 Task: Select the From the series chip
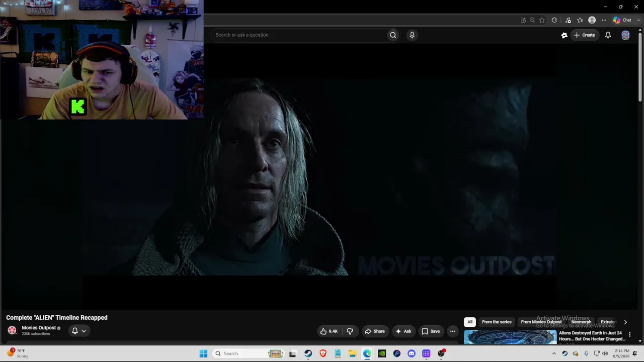pyautogui.click(x=497, y=322)
